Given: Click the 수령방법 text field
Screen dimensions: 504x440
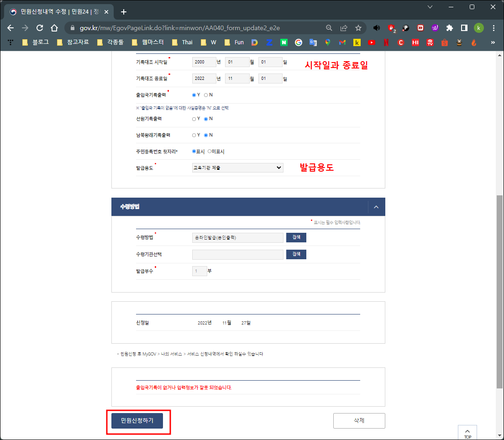Looking at the screenshot, I should [x=237, y=238].
